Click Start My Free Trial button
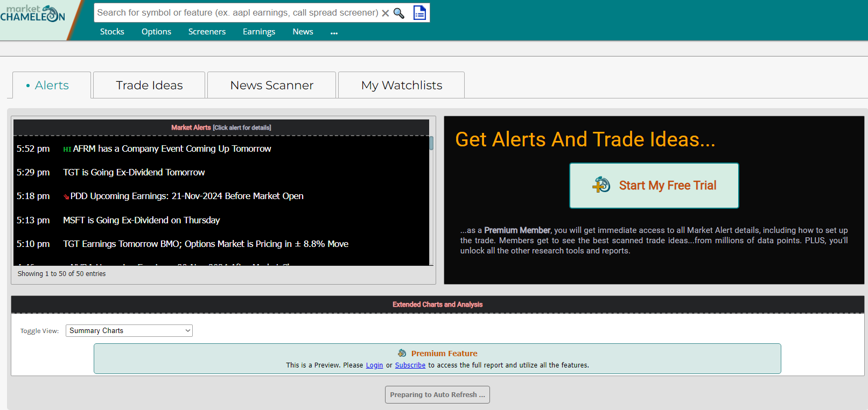The image size is (868, 410). [654, 186]
